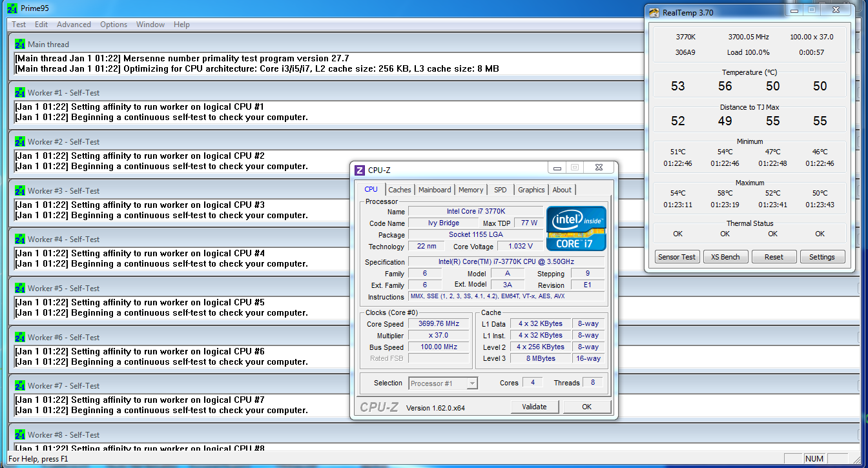Switch to the Mainboard tab in CPU-Z

(x=435, y=190)
